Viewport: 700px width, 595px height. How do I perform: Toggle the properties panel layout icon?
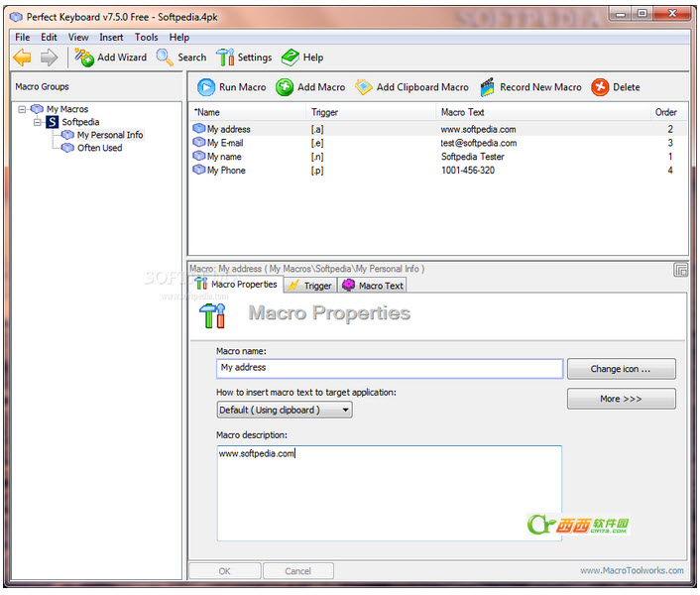click(x=680, y=270)
